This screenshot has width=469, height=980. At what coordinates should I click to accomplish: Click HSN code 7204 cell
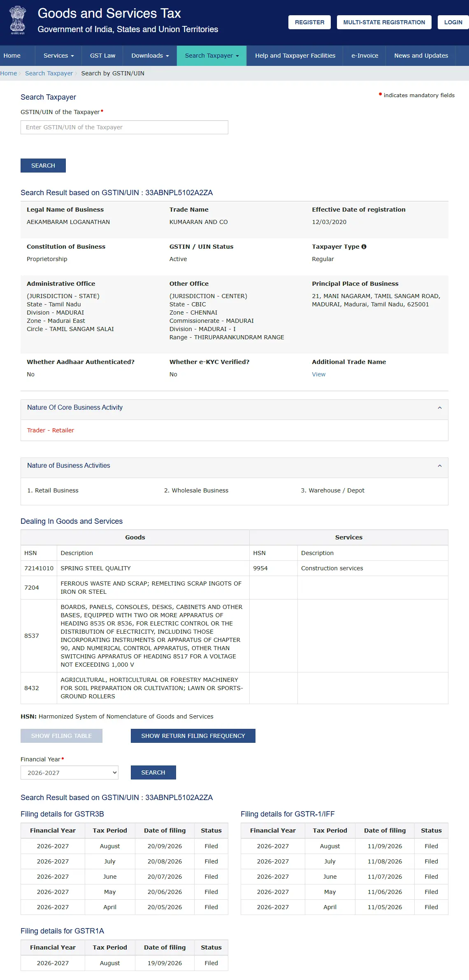point(39,588)
